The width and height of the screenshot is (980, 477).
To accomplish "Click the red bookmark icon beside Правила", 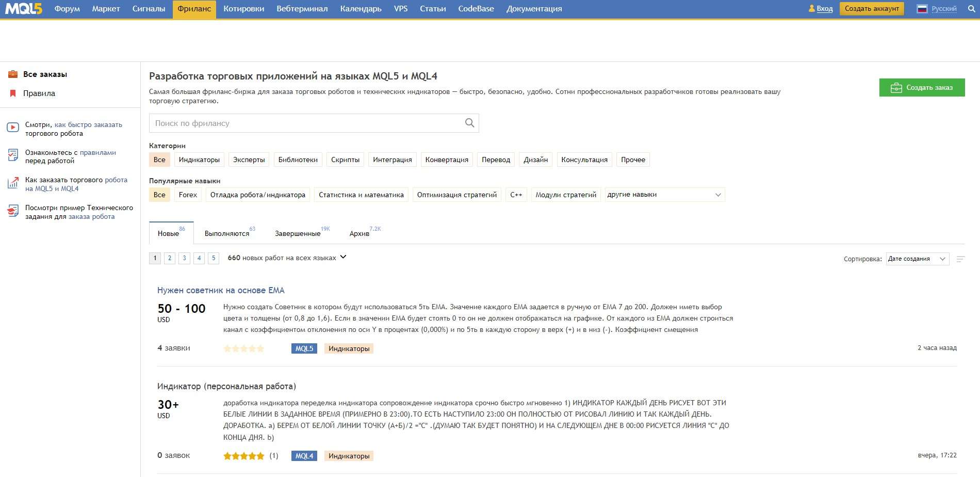I will [x=13, y=93].
